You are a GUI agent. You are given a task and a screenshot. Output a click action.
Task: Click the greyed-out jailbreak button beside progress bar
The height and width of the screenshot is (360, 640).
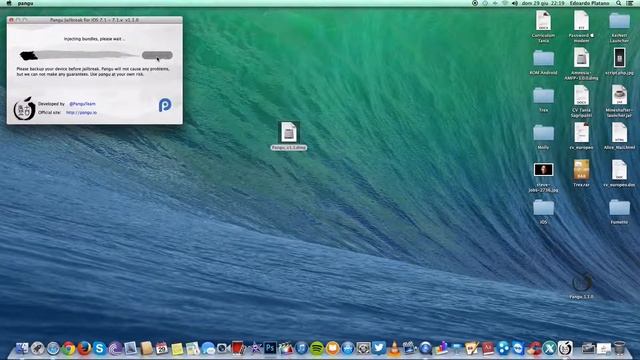click(x=157, y=55)
